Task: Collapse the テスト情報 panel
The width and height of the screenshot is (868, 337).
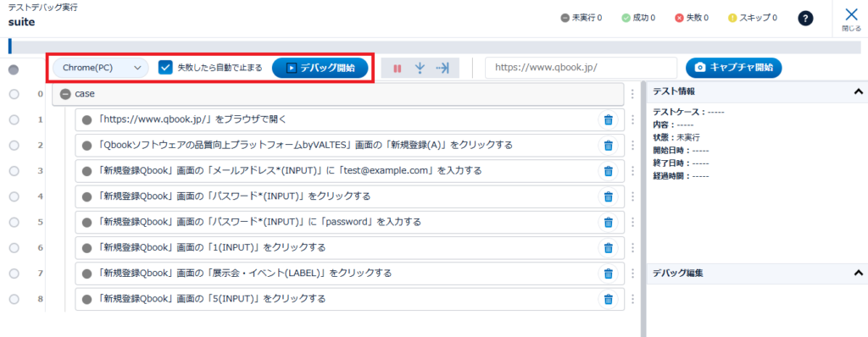Action: tap(858, 91)
